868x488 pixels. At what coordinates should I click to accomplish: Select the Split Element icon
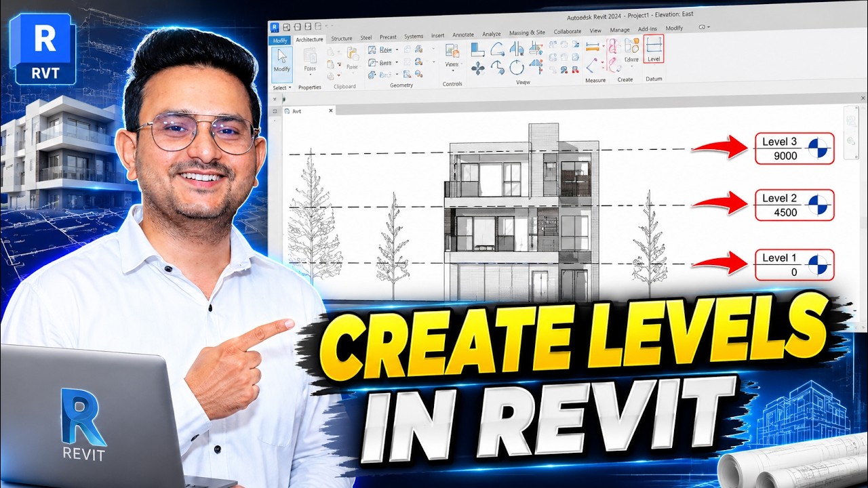552,45
